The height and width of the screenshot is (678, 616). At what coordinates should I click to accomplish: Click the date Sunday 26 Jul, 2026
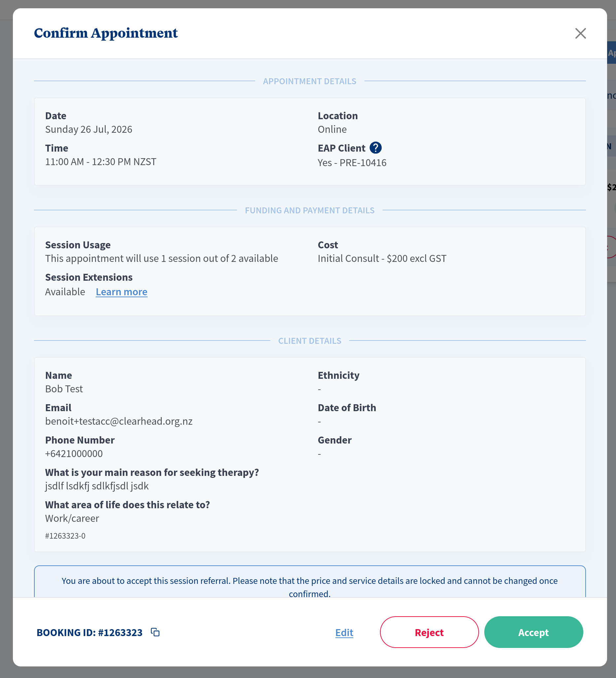tap(89, 129)
